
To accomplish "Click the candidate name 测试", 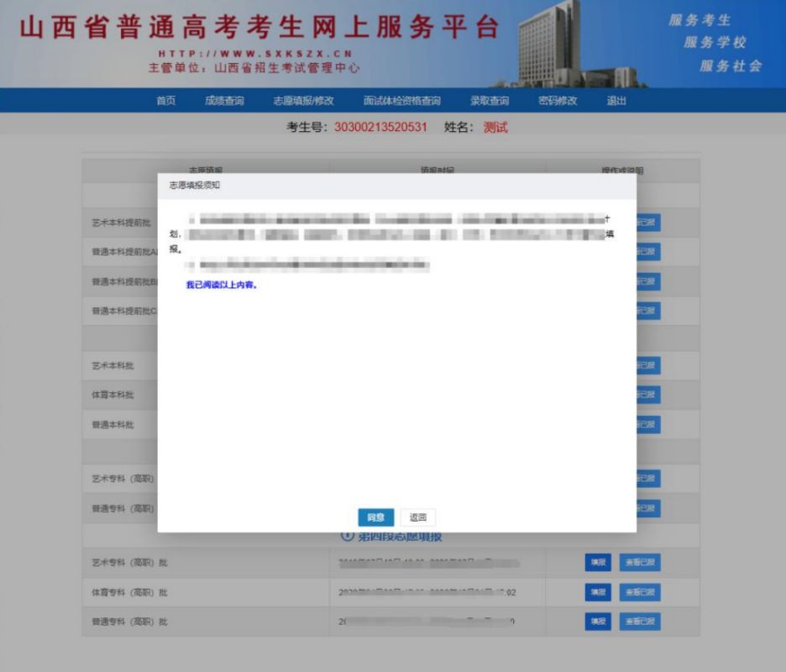I will tap(495, 127).
